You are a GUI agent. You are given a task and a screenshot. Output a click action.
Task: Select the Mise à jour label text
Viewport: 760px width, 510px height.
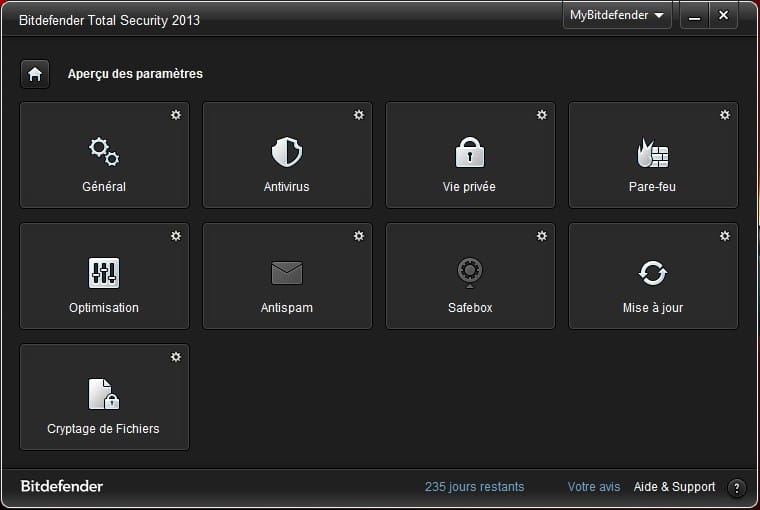click(x=653, y=308)
